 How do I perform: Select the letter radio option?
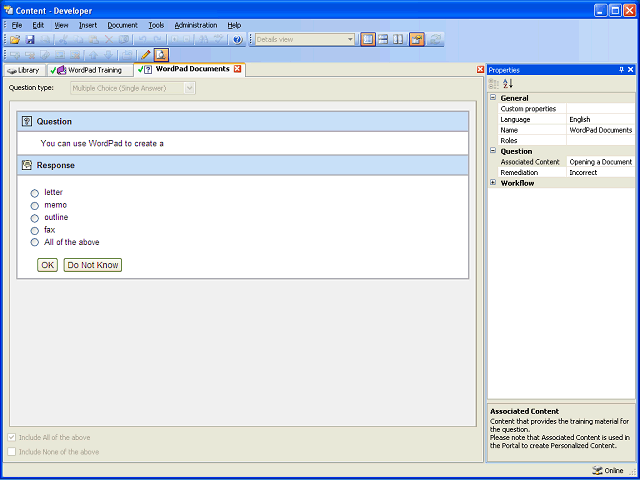click(x=35, y=193)
